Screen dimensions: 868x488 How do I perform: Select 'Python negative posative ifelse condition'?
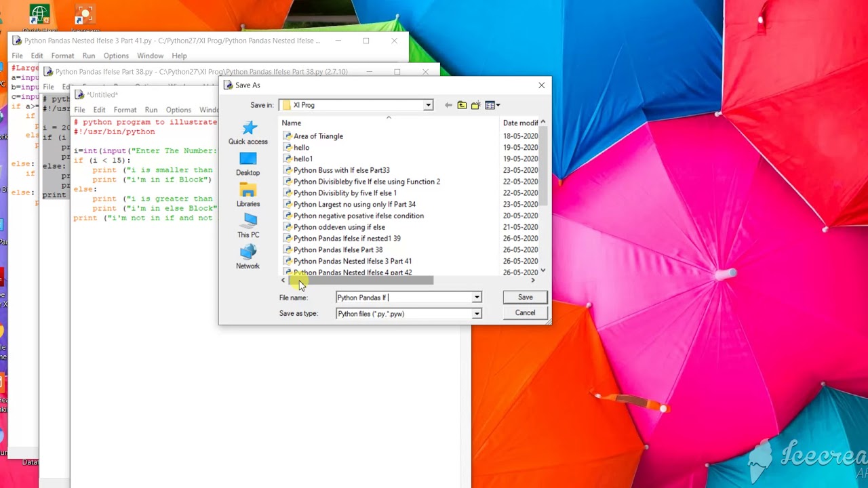[359, 216]
